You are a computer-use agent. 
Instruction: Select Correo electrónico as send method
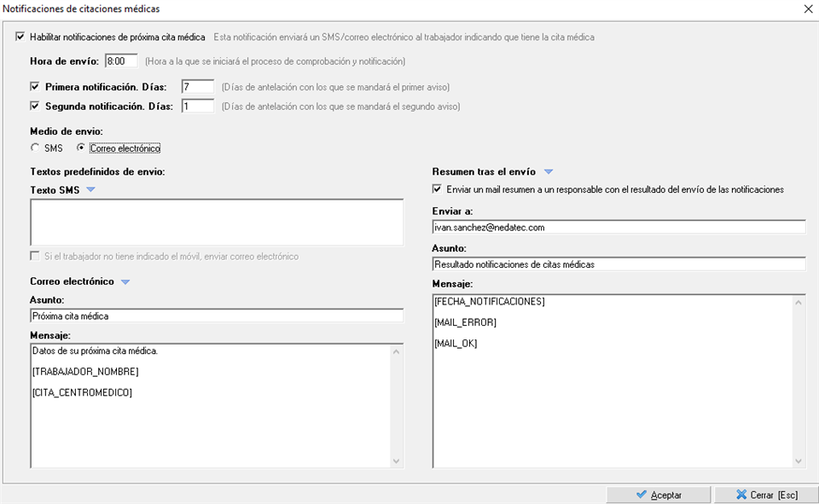81,148
